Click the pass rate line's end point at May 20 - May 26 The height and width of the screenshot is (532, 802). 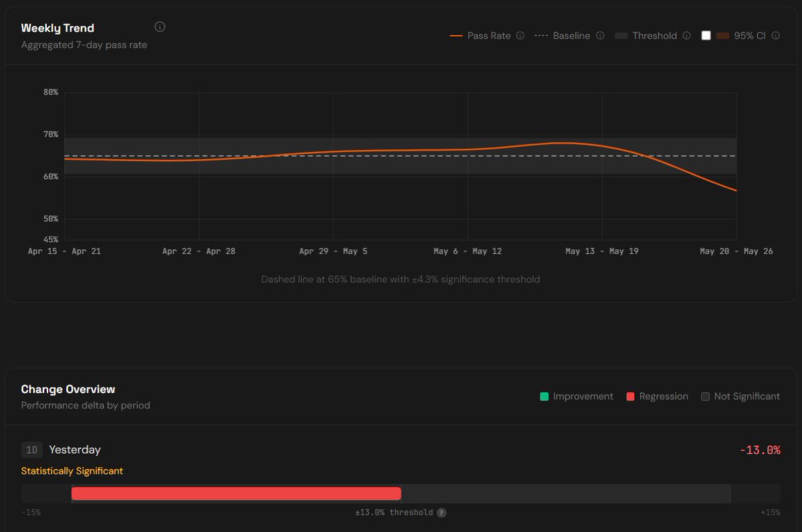736,190
